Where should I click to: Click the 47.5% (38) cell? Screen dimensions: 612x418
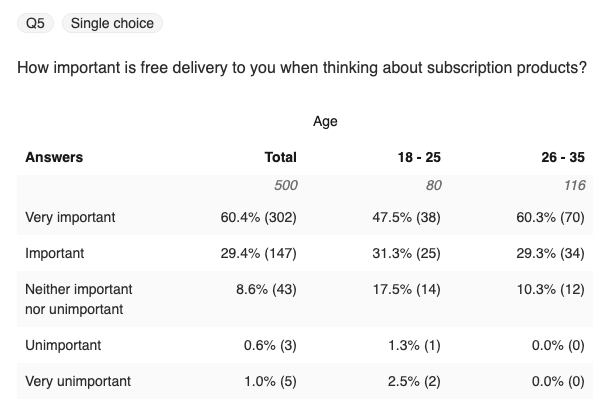(406, 216)
